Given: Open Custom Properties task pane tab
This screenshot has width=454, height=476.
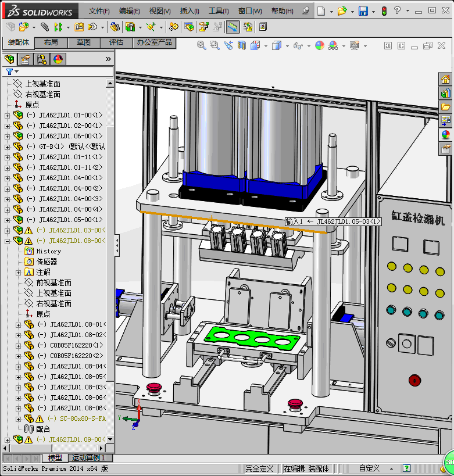Looking at the screenshot, I should 445,149.
